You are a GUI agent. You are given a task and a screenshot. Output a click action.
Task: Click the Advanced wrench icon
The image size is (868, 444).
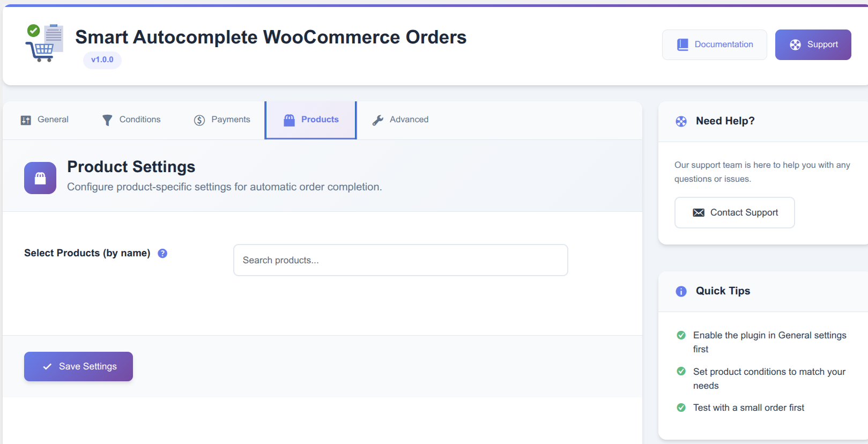378,120
